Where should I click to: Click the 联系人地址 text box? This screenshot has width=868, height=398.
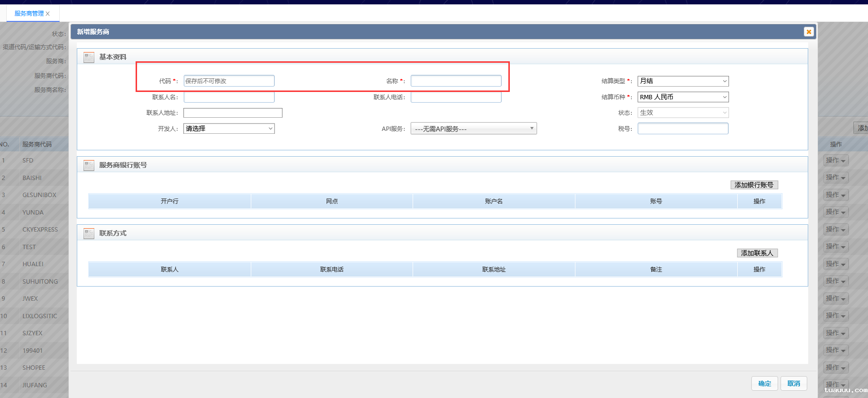pyautogui.click(x=233, y=113)
